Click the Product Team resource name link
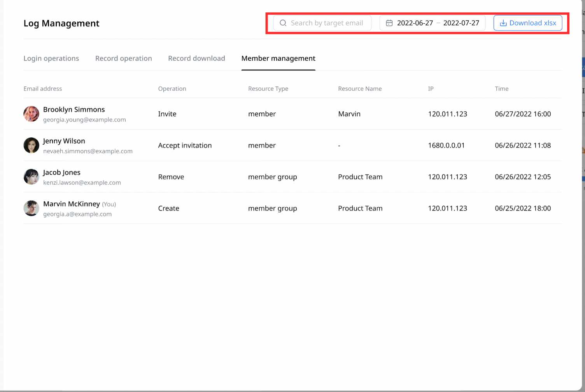The width and height of the screenshot is (585, 392). [x=360, y=177]
